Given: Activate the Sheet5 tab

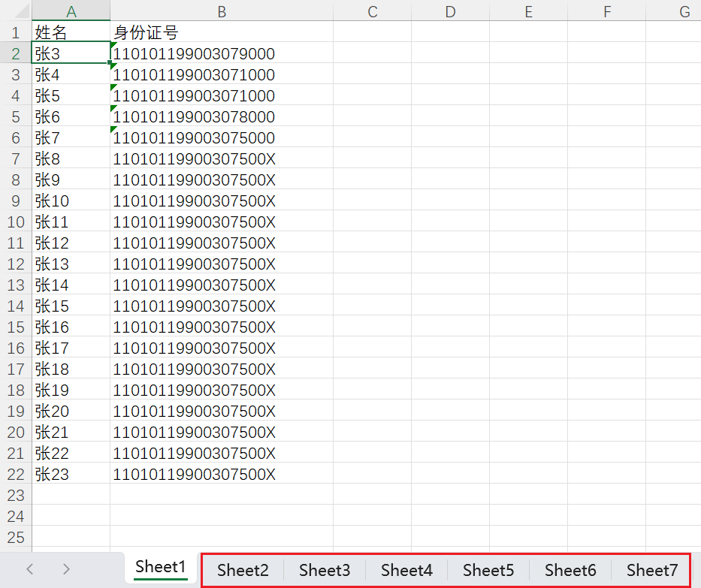Looking at the screenshot, I should tap(488, 570).
